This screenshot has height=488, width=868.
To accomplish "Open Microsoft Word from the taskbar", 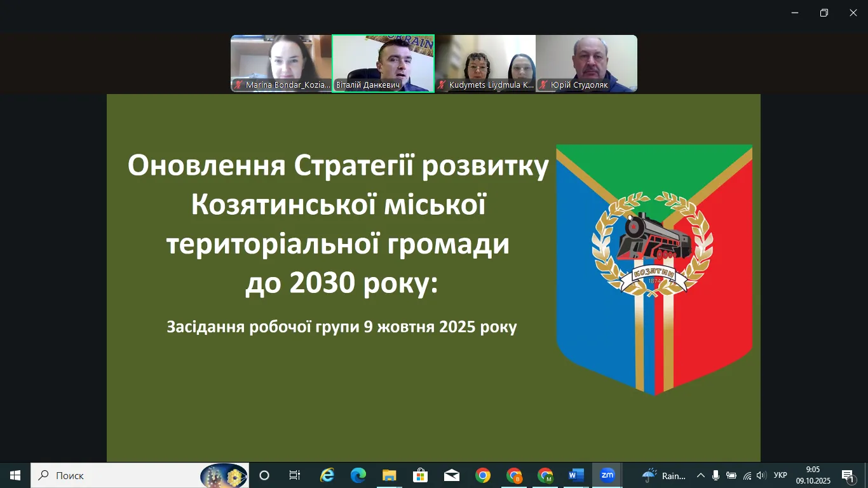I will pyautogui.click(x=576, y=475).
